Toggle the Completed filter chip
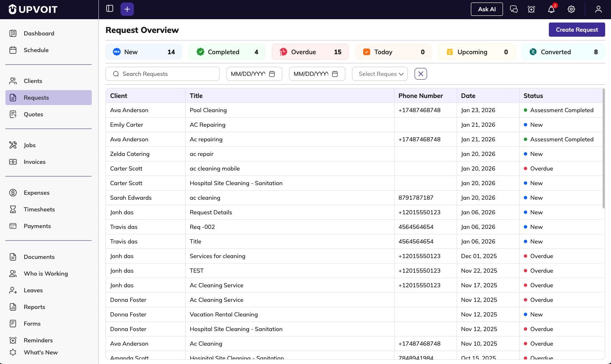 [x=227, y=52]
